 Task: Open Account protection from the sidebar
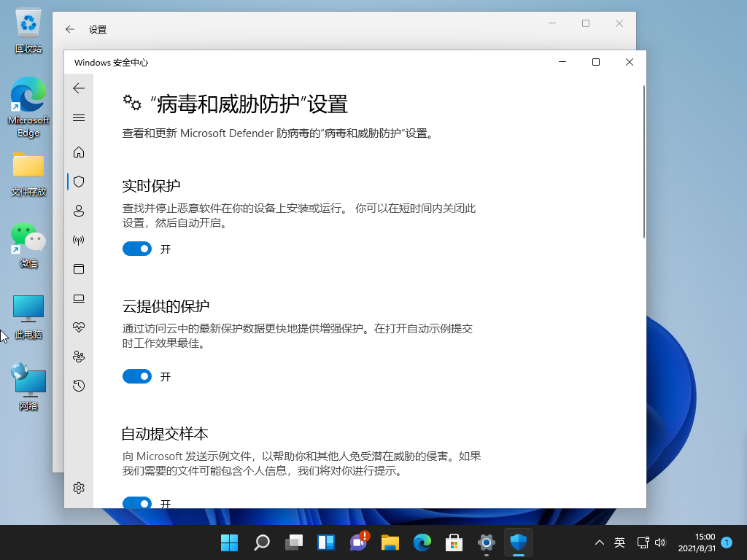tap(79, 211)
